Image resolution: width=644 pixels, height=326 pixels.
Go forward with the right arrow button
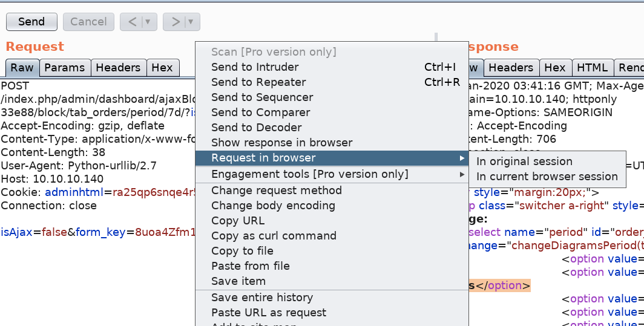coord(175,22)
